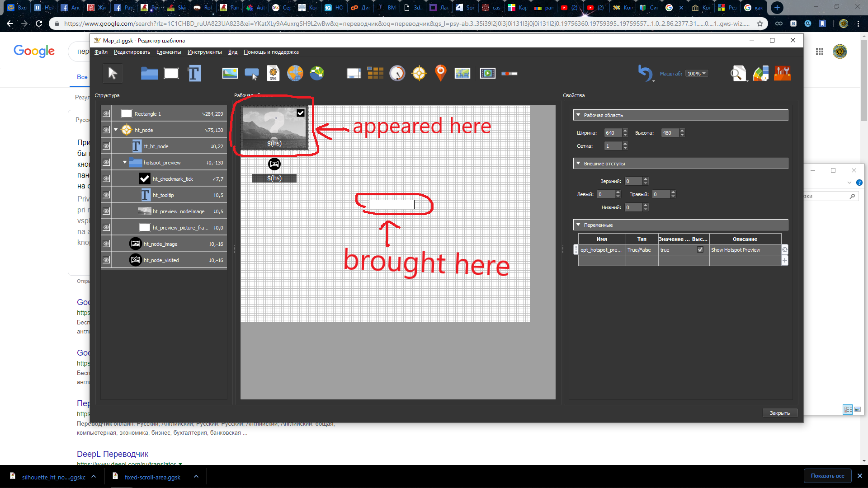Open the Файл menu

[101, 52]
